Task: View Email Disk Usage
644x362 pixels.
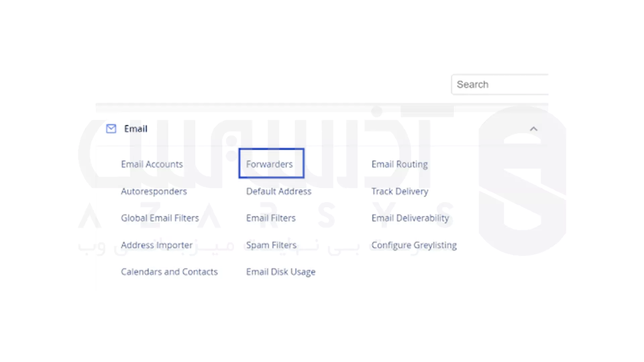Action: coord(281,272)
